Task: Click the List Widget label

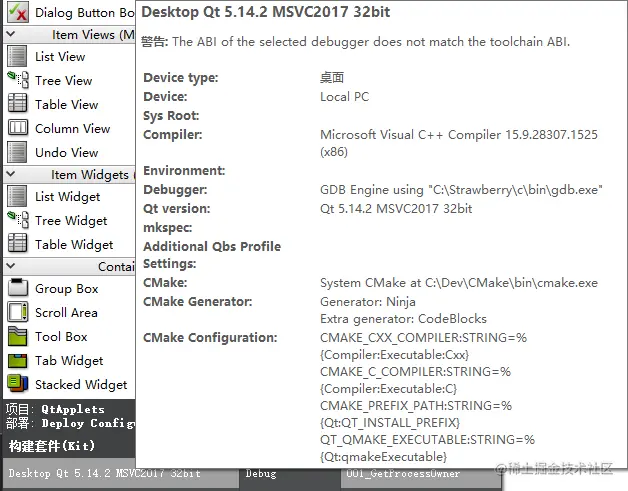Action: coord(68,196)
